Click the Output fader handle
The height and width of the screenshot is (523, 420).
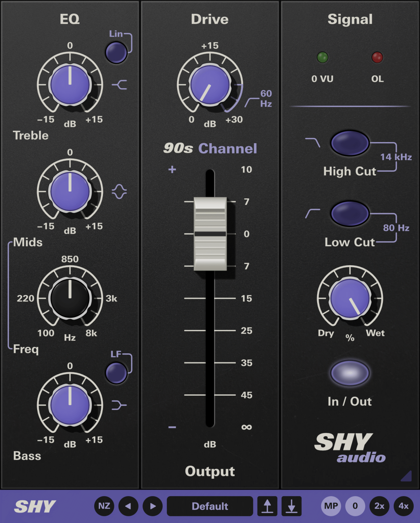pos(210,234)
